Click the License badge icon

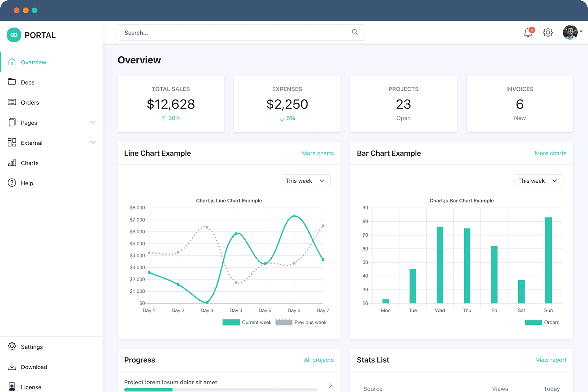click(x=12, y=386)
